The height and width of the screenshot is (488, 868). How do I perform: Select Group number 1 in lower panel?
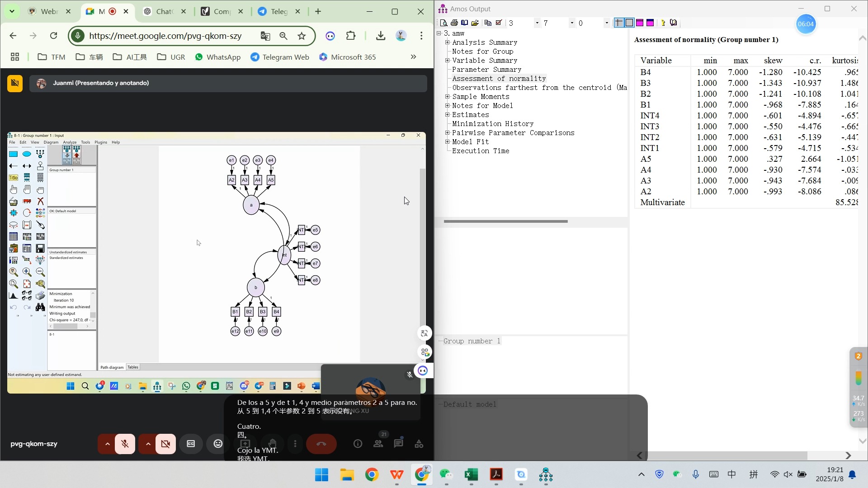click(472, 341)
